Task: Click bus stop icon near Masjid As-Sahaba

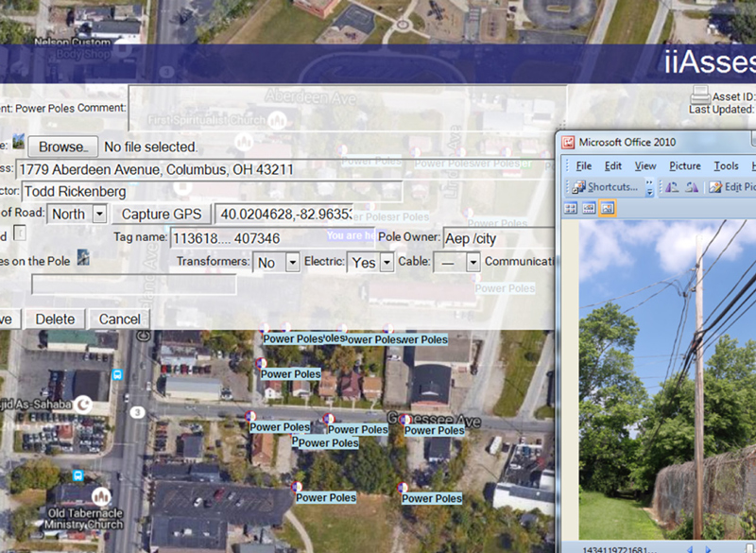Action: (x=117, y=374)
